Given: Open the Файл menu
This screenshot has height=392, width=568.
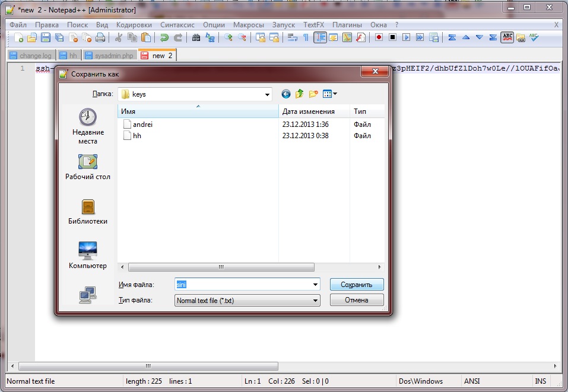Looking at the screenshot, I should pyautogui.click(x=18, y=25).
